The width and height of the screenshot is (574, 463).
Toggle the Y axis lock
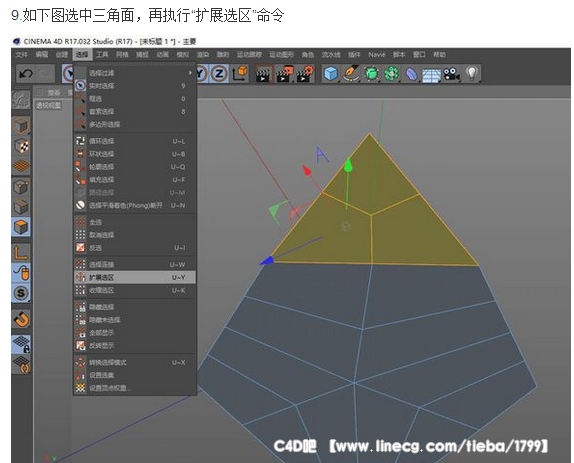(201, 74)
